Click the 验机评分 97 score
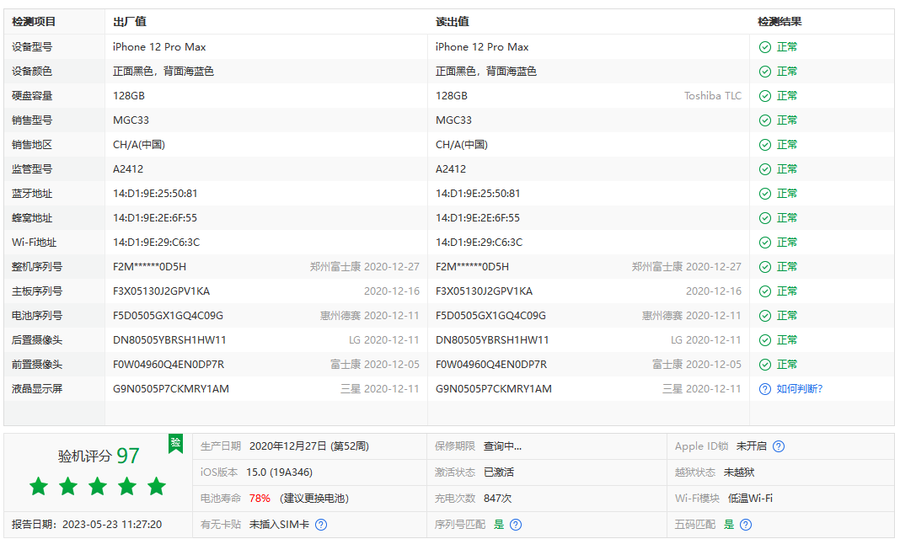 tap(99, 456)
